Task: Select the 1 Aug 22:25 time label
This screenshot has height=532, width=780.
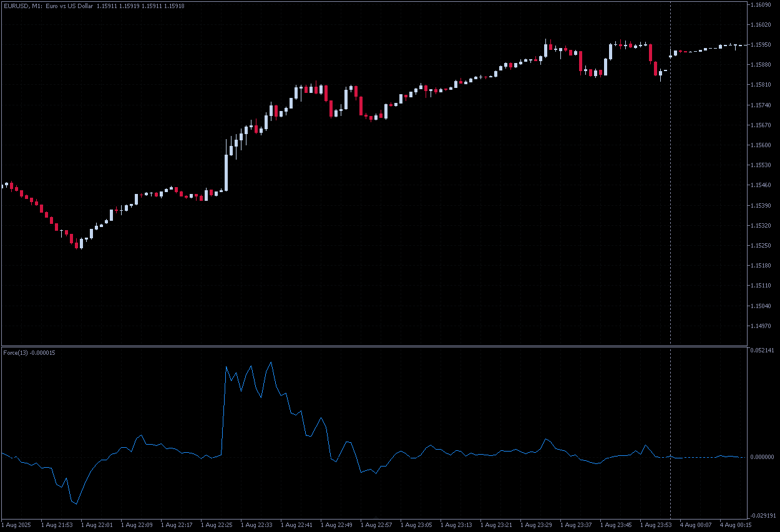Action: [216, 525]
